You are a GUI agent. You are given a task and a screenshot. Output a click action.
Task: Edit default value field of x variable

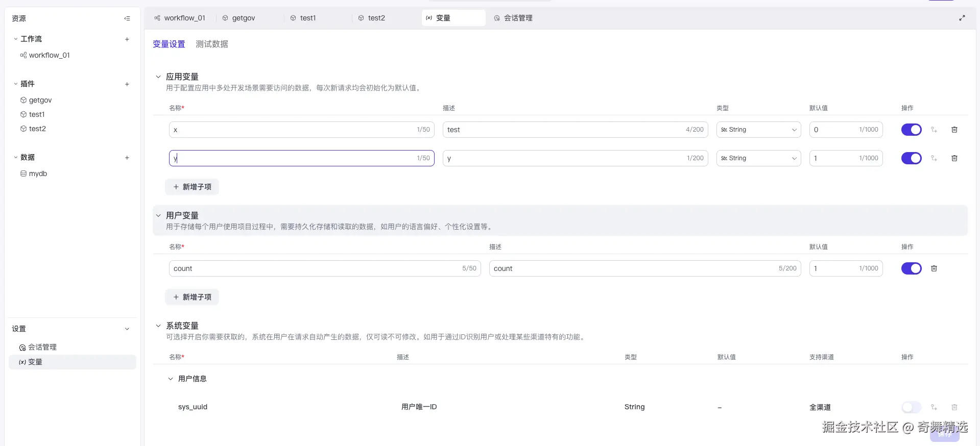(846, 130)
